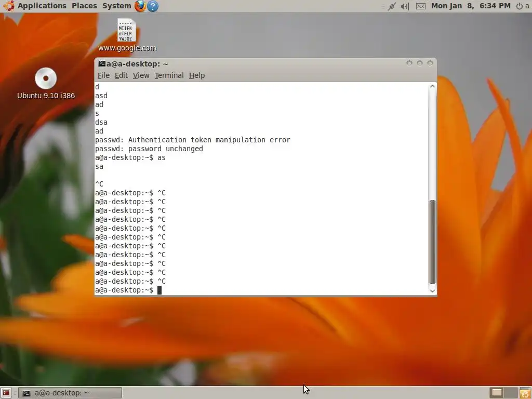
Task: Click the Ubuntu logo beside Applications
Action: point(9,6)
